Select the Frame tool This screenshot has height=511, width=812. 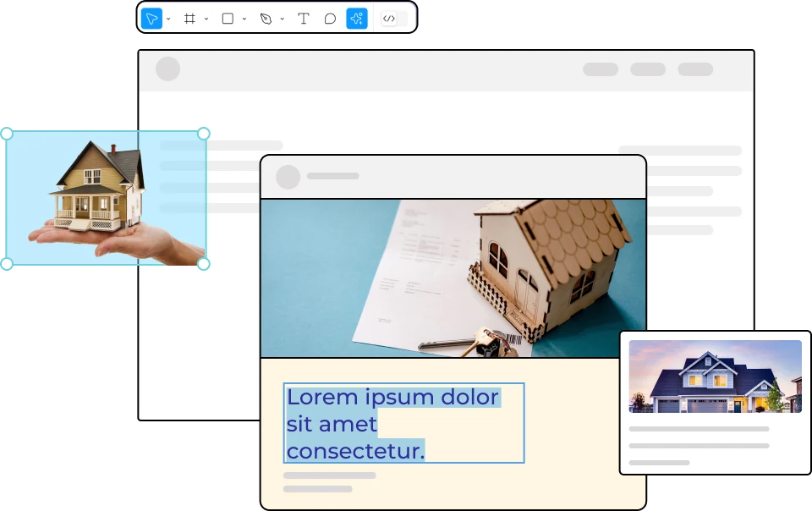tap(189, 19)
